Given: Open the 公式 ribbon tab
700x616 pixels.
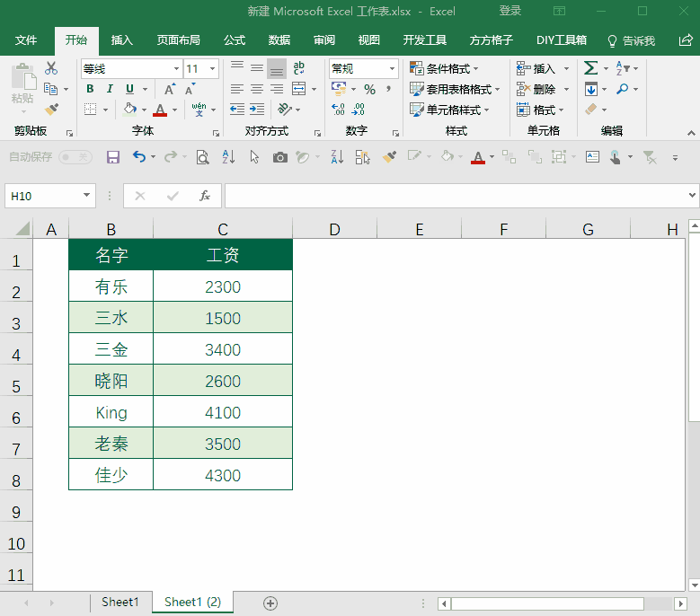Looking at the screenshot, I should pyautogui.click(x=235, y=40).
